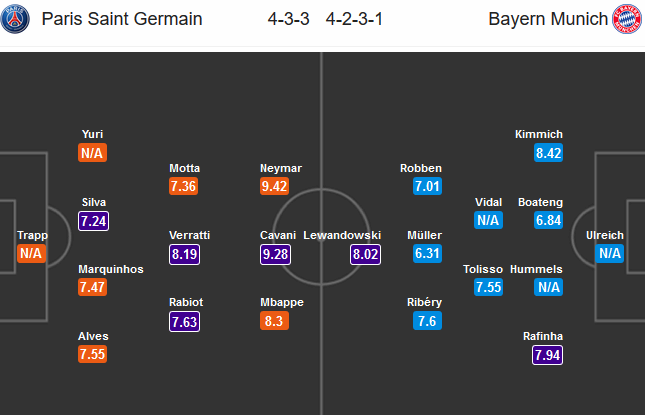Open Paris Saint Germain team name link
This screenshot has height=415, width=645.
point(122,19)
